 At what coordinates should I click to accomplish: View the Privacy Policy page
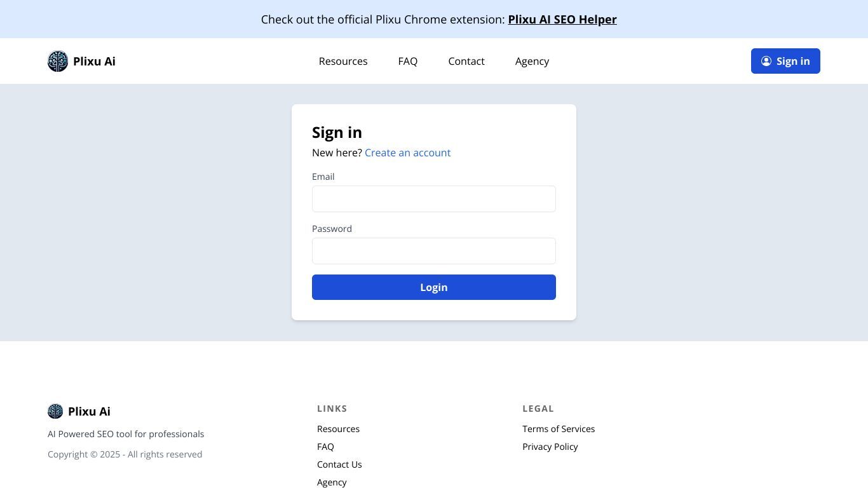coord(550,447)
